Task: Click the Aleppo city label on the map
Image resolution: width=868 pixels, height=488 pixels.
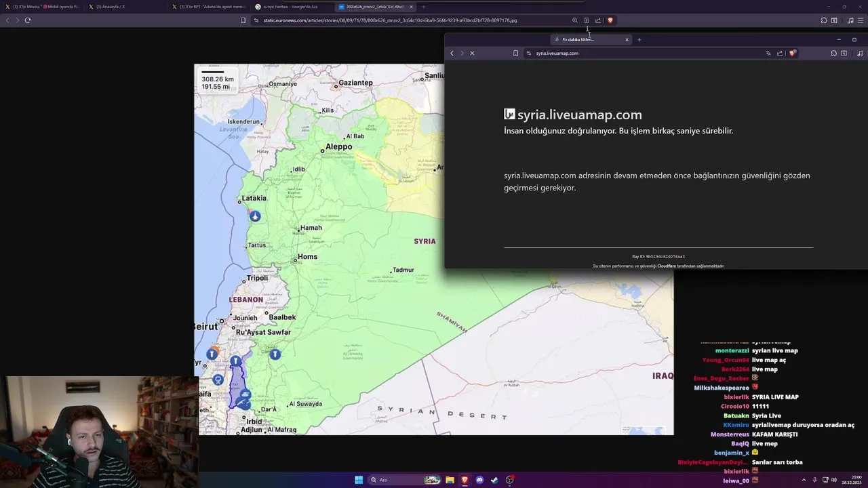Action: (338, 146)
